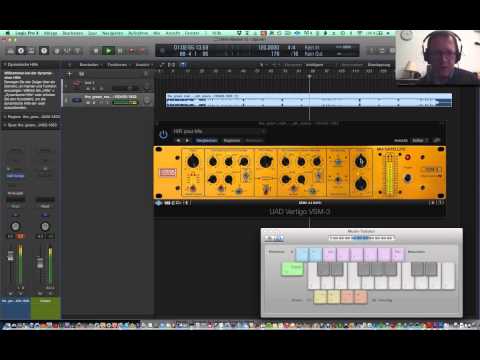Click the Stop transport button
Viewport: 480px width, 360px height.
point(96,51)
